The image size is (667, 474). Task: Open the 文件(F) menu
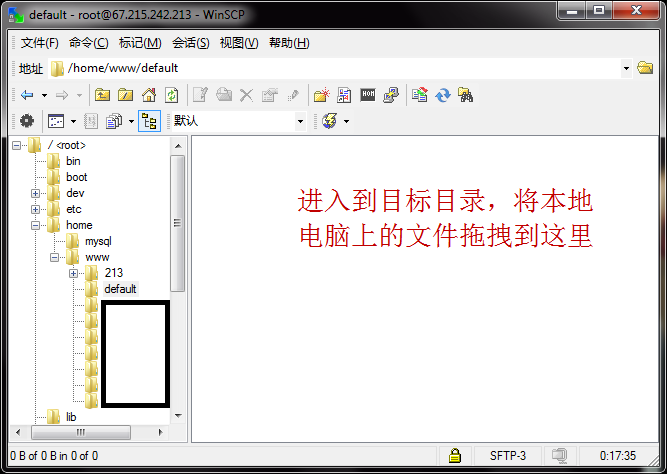point(40,43)
